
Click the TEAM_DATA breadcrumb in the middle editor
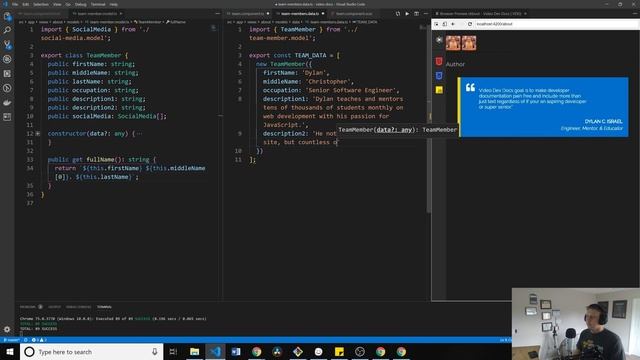pos(365,22)
